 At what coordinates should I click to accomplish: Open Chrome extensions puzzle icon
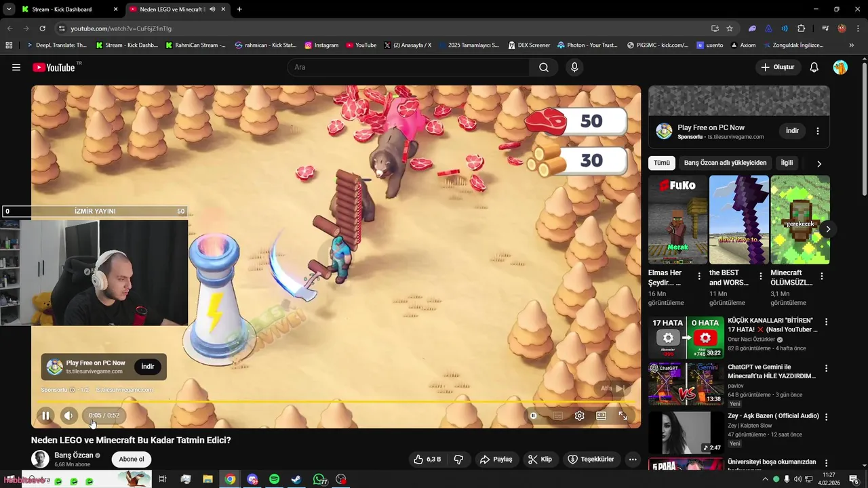pos(801,28)
